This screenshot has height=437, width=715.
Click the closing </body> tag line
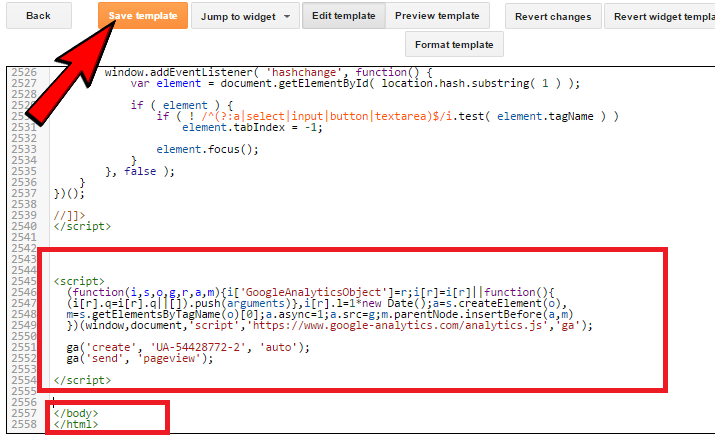[x=76, y=413]
